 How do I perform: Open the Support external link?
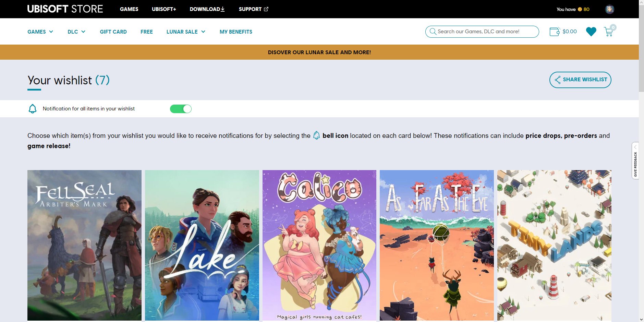[254, 9]
